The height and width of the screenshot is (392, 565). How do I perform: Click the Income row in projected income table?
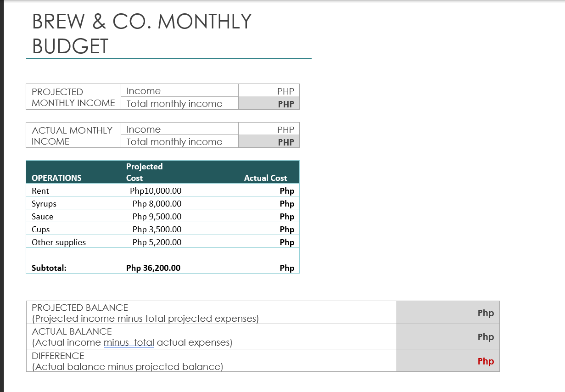click(x=179, y=90)
